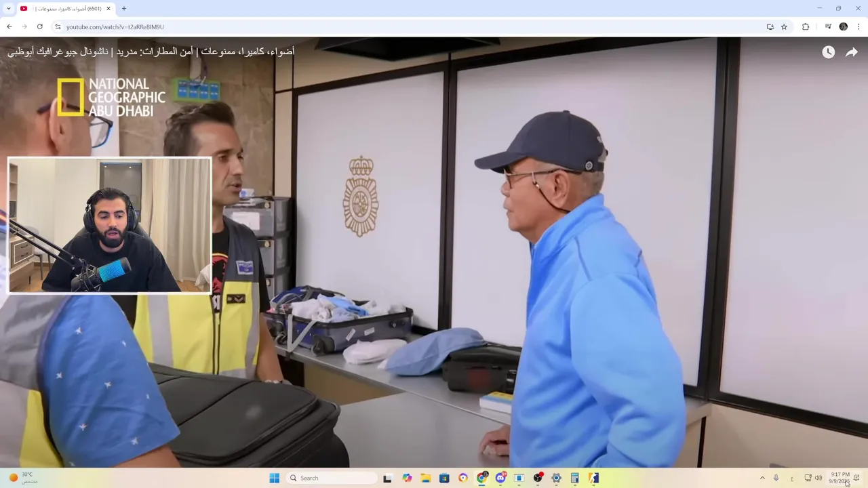Expand the tab search dropdown arrow
This screenshot has width=868, height=488.
click(x=9, y=8)
